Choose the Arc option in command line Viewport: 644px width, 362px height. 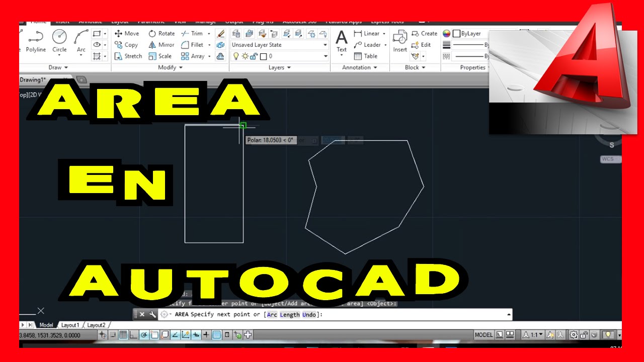(272, 315)
